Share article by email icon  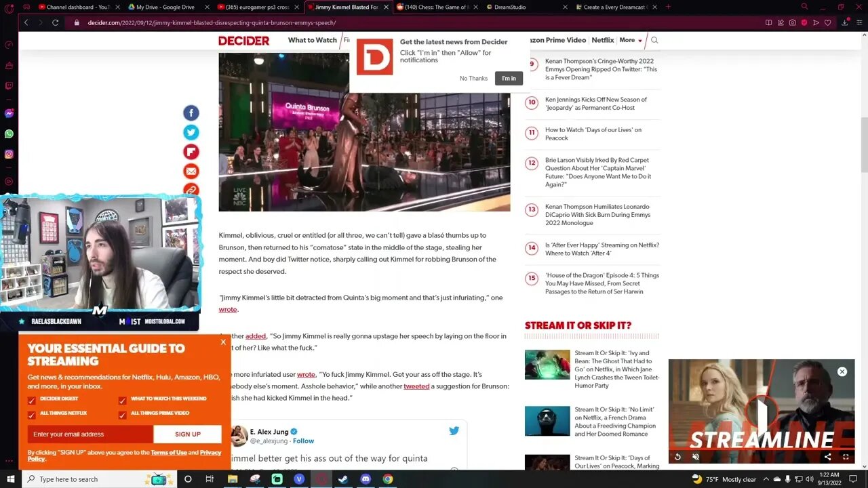click(191, 171)
